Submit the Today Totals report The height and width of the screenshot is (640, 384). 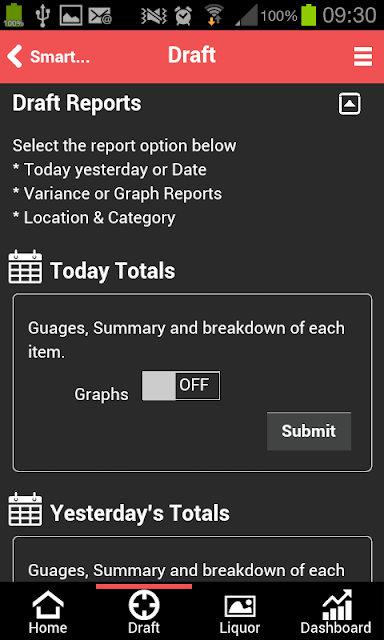[x=309, y=431]
